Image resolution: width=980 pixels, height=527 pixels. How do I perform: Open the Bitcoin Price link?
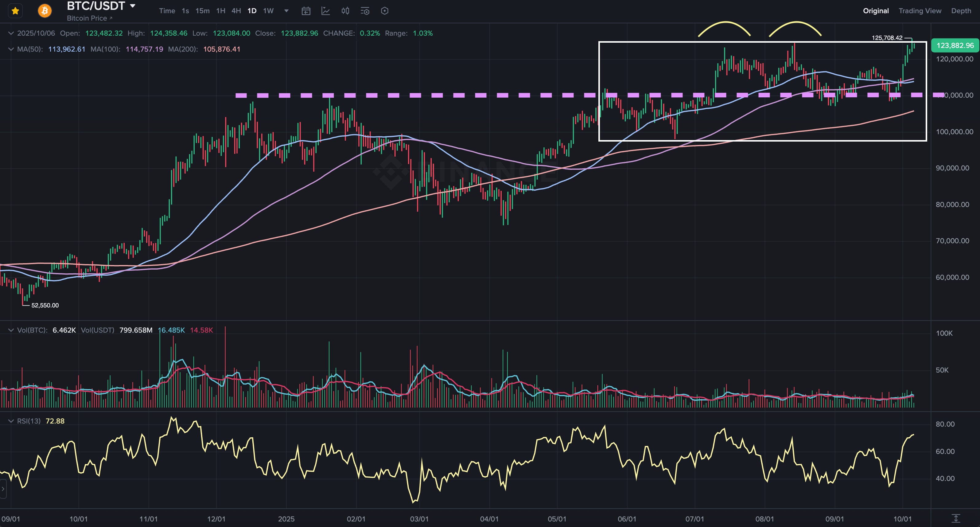pyautogui.click(x=89, y=18)
